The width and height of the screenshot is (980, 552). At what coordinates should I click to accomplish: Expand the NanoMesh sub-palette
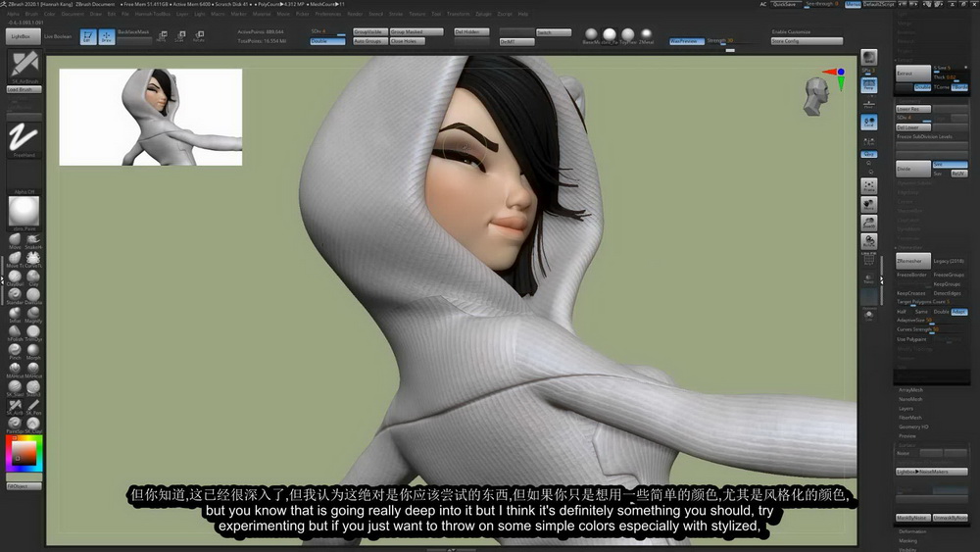[910, 399]
